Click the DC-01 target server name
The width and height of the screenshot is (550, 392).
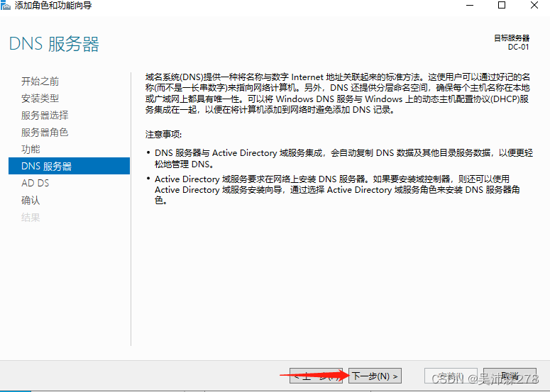519,47
